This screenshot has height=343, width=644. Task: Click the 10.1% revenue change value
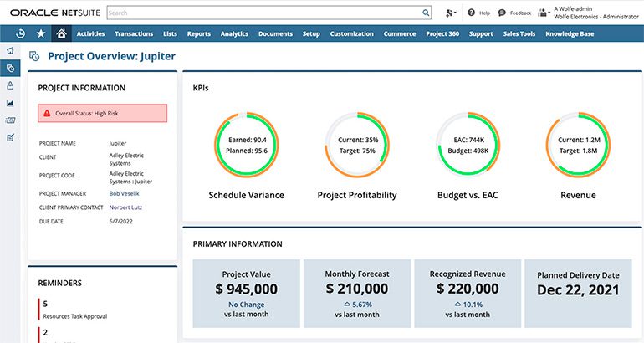(x=473, y=305)
